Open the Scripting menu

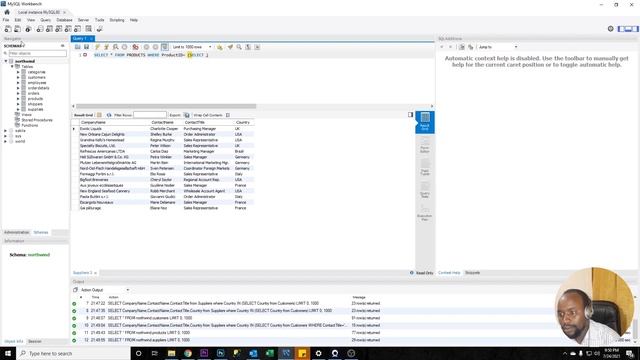[117, 20]
